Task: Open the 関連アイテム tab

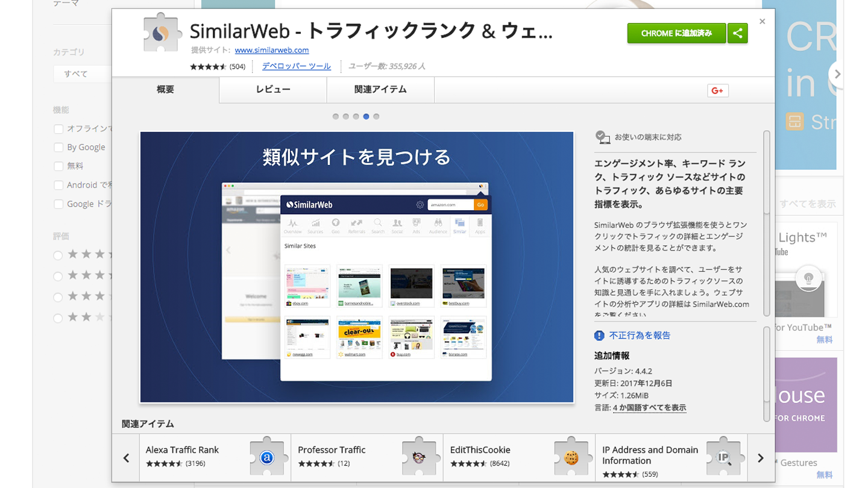Action: tap(380, 90)
